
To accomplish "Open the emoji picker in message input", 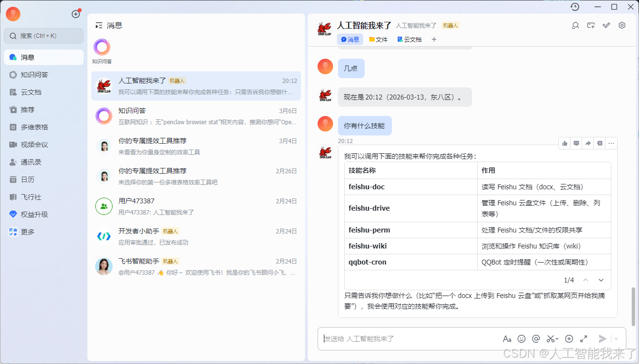I will click(521, 339).
